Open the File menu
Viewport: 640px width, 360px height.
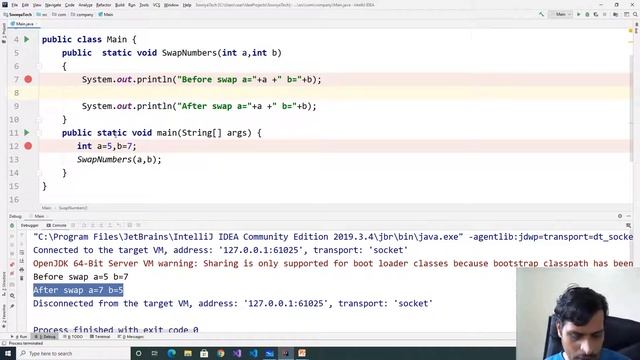tap(14, 5)
